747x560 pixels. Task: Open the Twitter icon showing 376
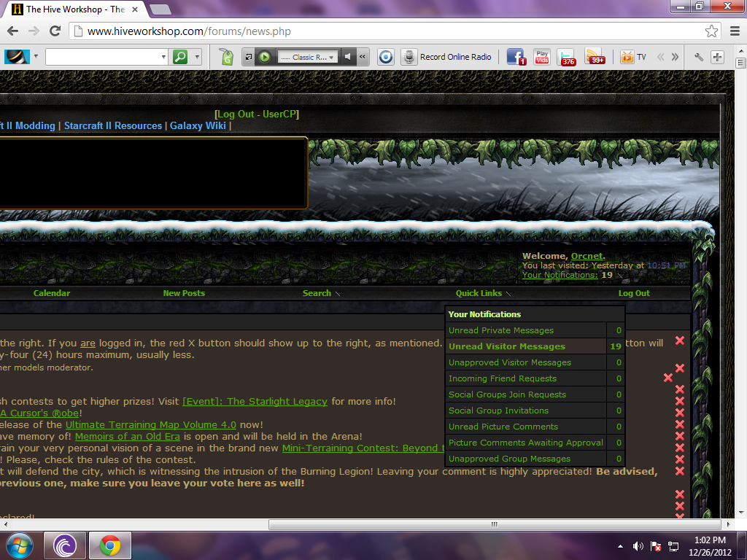tap(567, 57)
